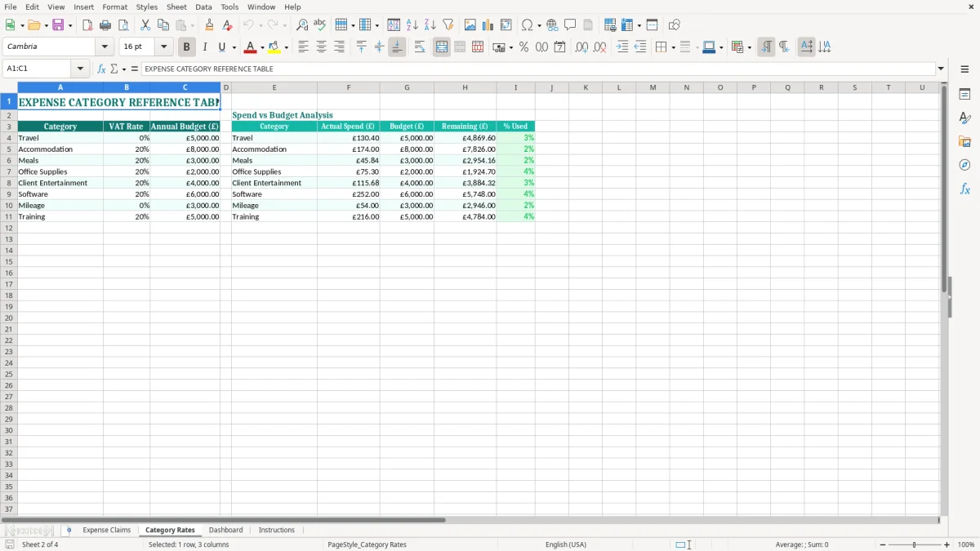Click the Formula equals button

[135, 69]
